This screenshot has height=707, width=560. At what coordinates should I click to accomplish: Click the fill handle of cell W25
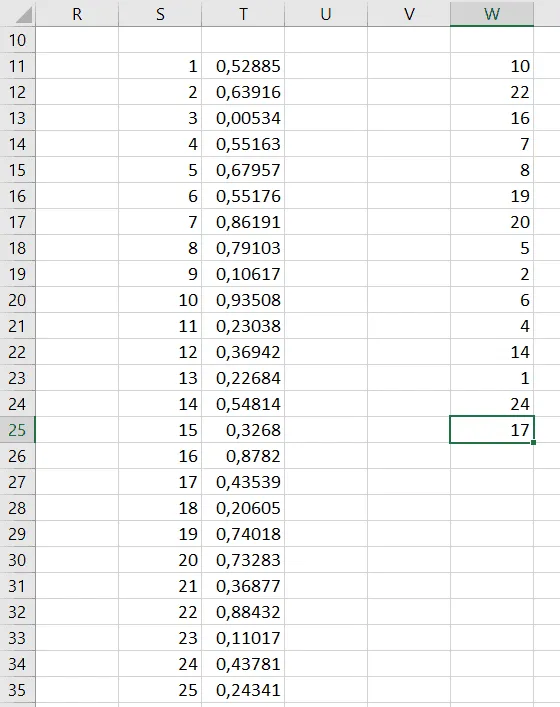coord(533,443)
